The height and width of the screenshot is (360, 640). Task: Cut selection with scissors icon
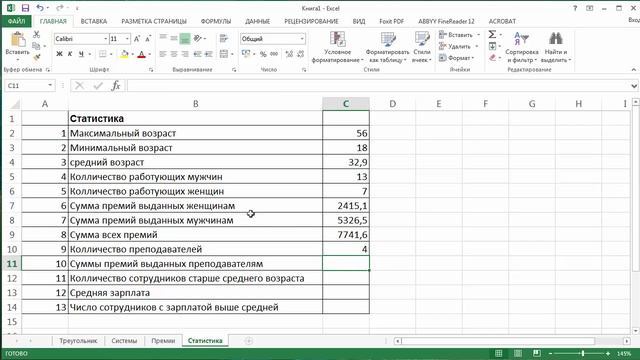[x=36, y=35]
